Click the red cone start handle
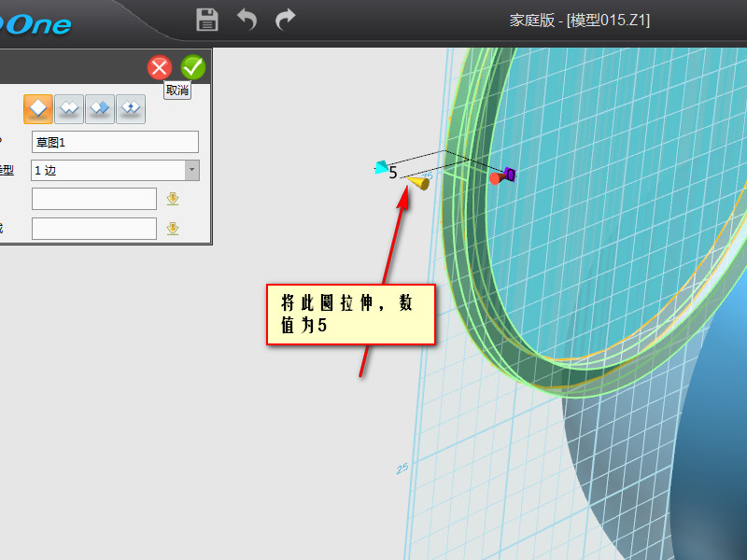Screen dimensions: 747x560 click(x=495, y=177)
